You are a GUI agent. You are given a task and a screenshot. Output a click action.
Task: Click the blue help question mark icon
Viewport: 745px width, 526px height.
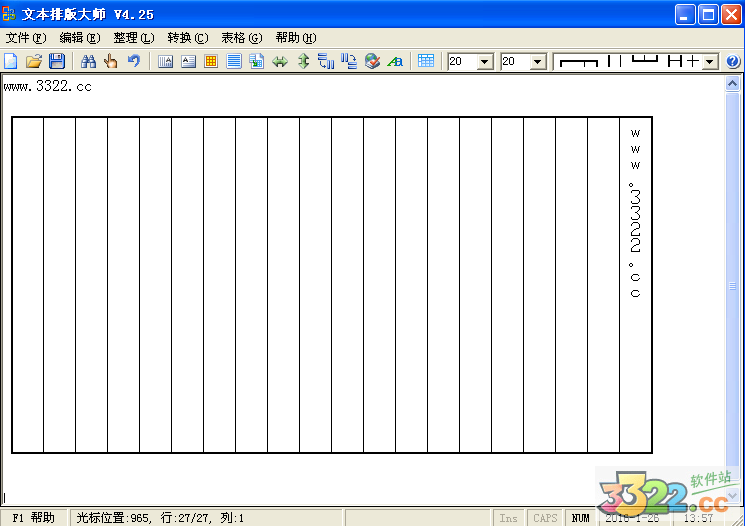point(733,62)
